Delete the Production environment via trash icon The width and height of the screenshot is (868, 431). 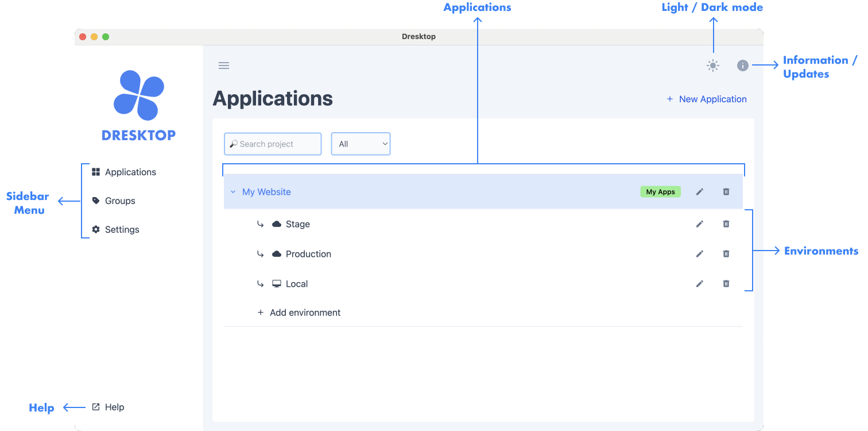(726, 253)
